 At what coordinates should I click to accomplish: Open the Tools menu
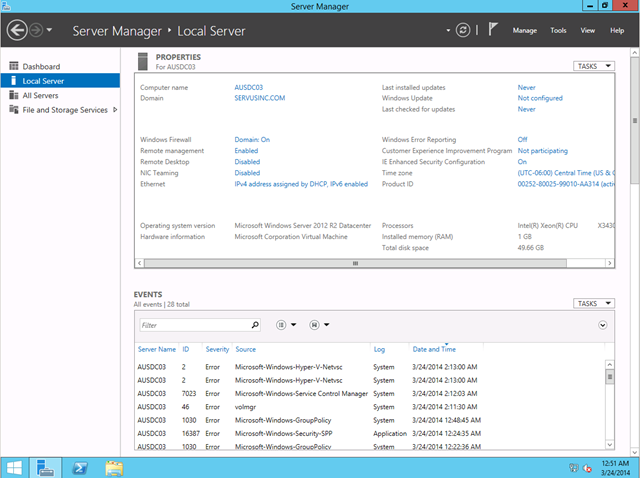pyautogui.click(x=558, y=31)
